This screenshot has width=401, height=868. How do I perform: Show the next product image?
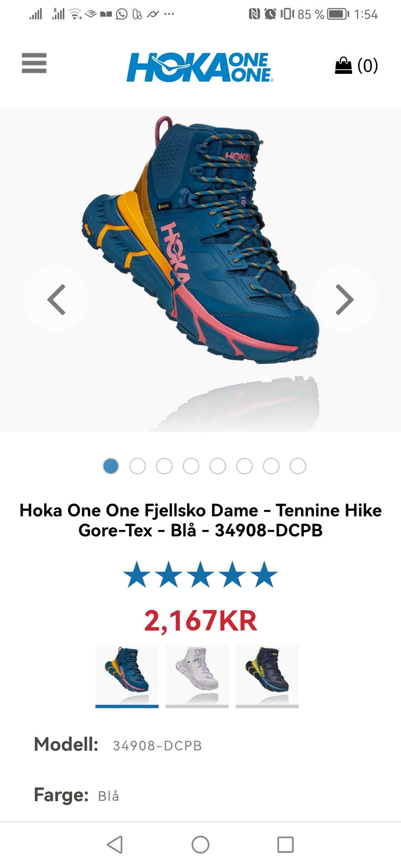click(345, 299)
